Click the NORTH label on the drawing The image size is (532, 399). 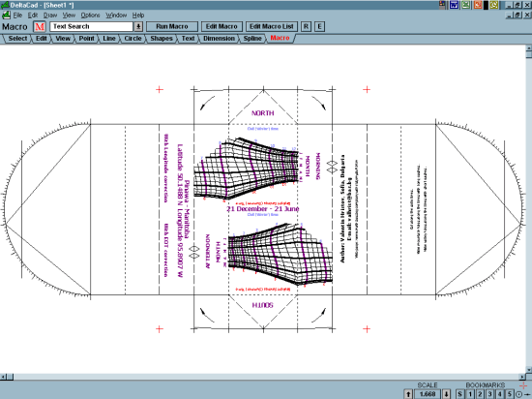pos(262,113)
